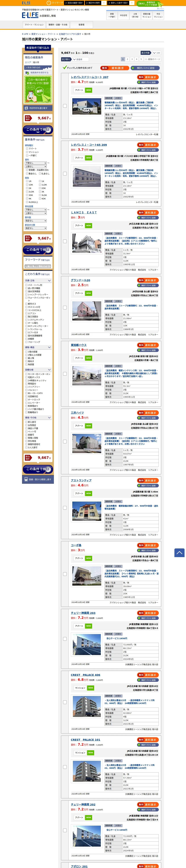The image size is (186, 868).
Task: Select checkbox for 東旭都ハウス listing
Action: pos(65,374)
